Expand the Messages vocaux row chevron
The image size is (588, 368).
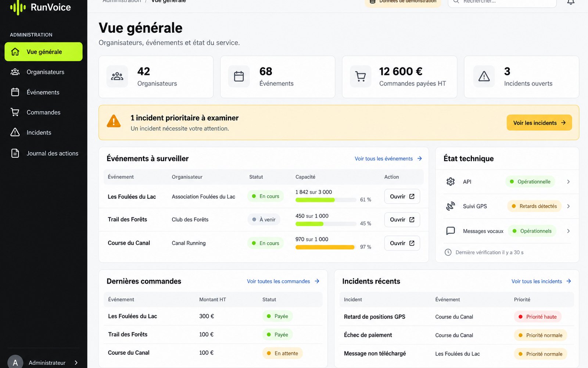(569, 231)
